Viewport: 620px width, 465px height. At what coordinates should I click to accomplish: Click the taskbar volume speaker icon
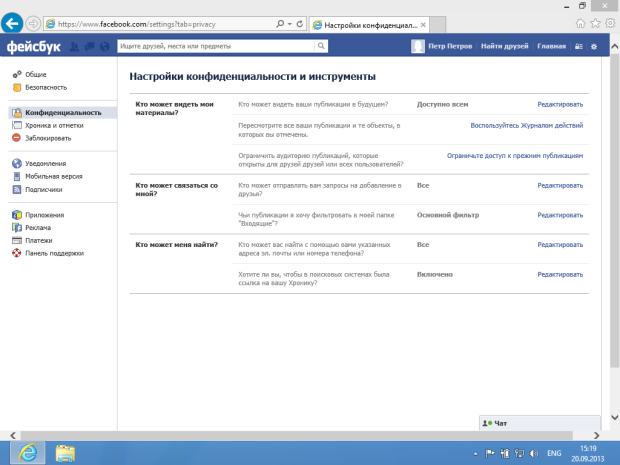pyautogui.click(x=534, y=454)
